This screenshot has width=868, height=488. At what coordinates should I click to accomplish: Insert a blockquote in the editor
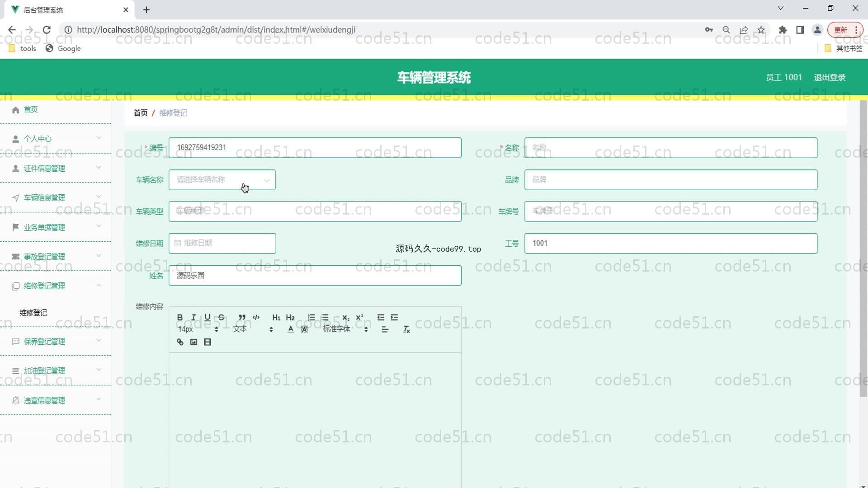tap(242, 317)
